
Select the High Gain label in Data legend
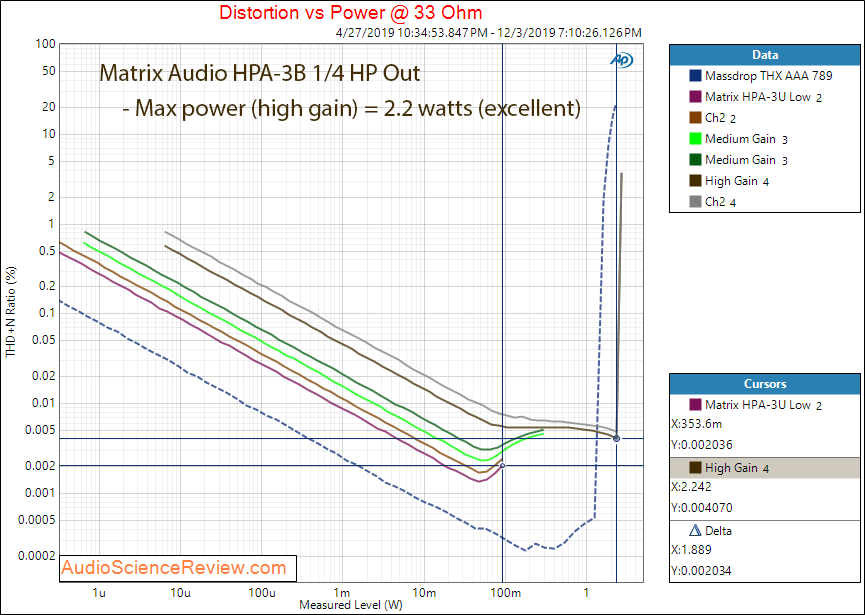(x=737, y=181)
